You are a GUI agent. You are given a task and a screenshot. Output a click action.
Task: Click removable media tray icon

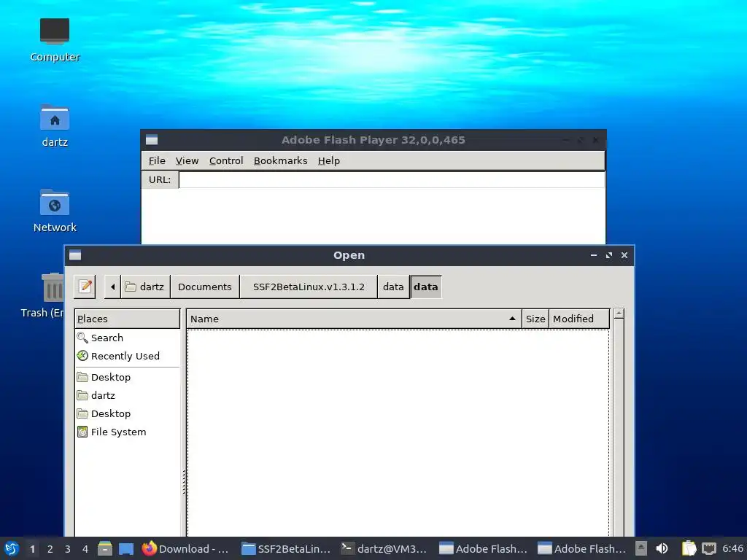(641, 548)
